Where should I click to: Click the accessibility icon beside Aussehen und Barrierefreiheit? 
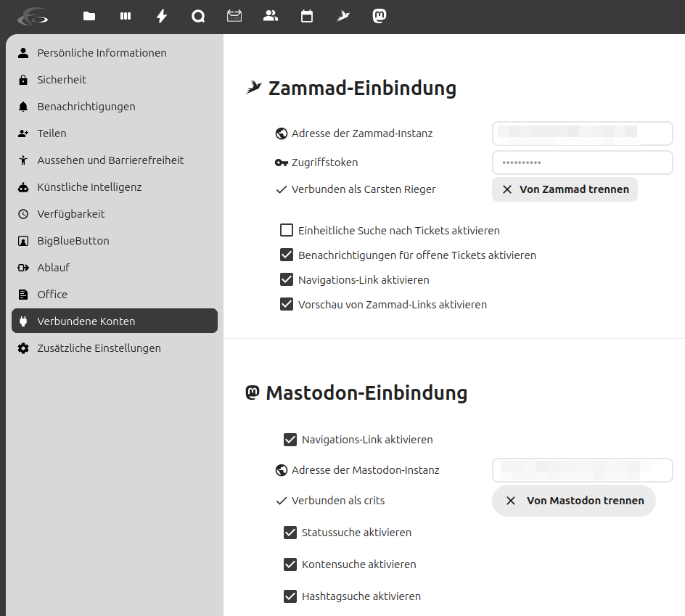23,160
